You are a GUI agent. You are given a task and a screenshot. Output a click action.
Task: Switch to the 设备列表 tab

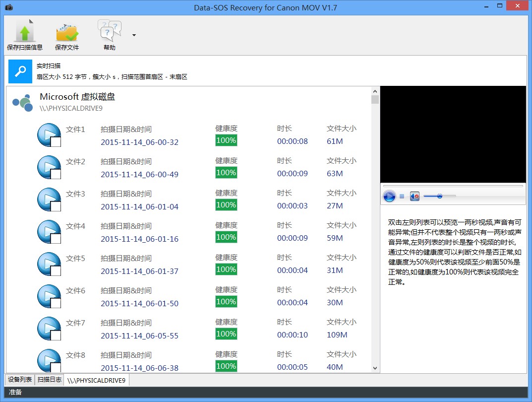(20, 380)
